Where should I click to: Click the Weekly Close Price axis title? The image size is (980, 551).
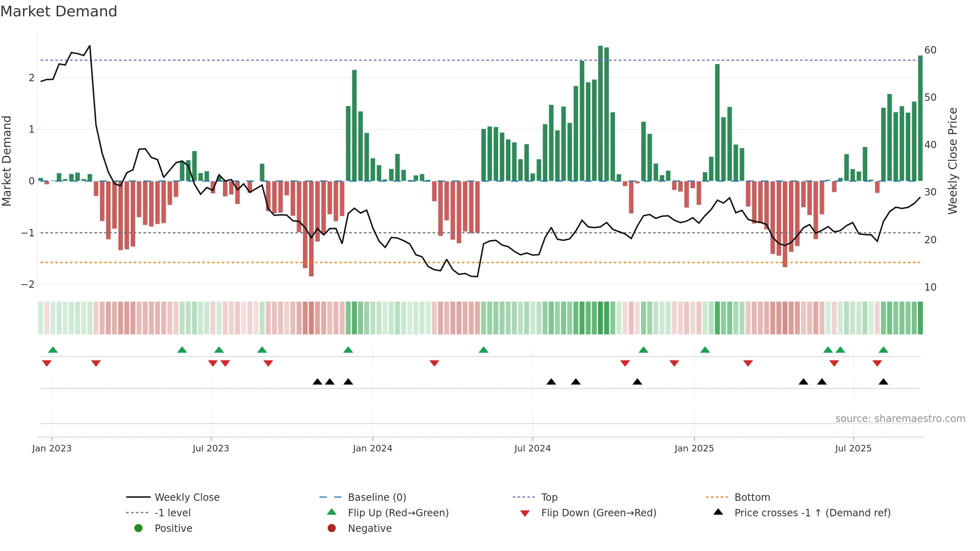click(x=953, y=161)
